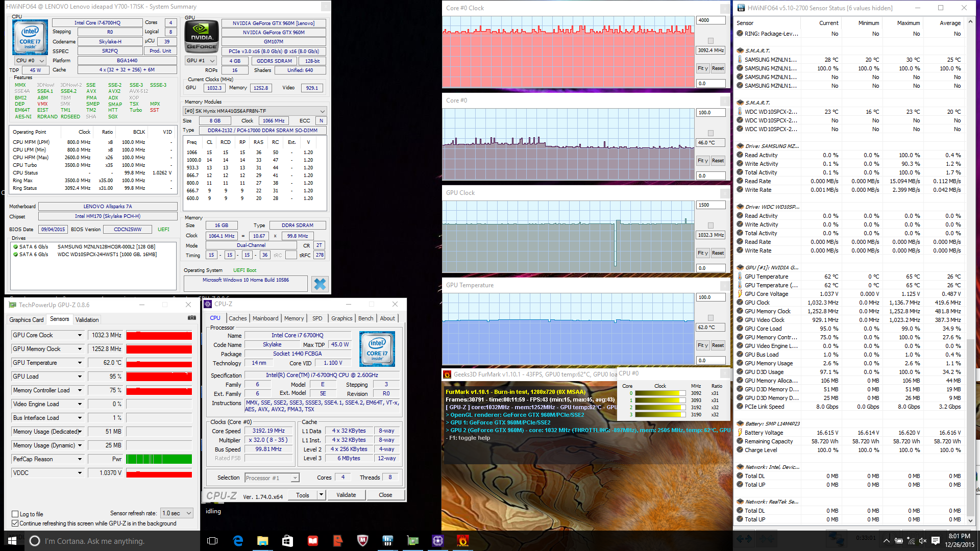Click the FurMark flame icon in taskbar
Image resolution: width=980 pixels, height=551 pixels.
(x=462, y=541)
